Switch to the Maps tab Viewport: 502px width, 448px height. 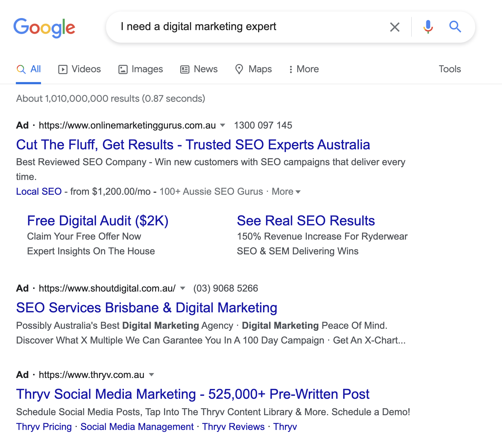point(253,69)
